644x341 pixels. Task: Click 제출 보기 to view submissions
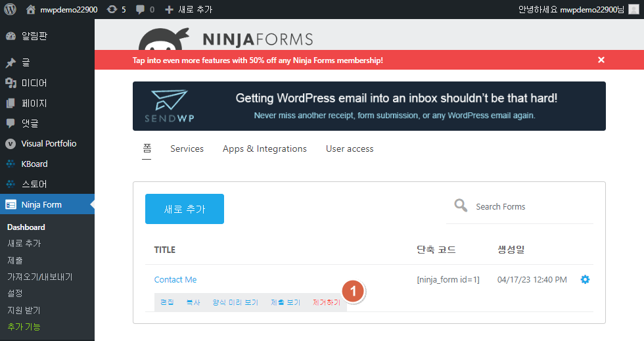pyautogui.click(x=285, y=302)
